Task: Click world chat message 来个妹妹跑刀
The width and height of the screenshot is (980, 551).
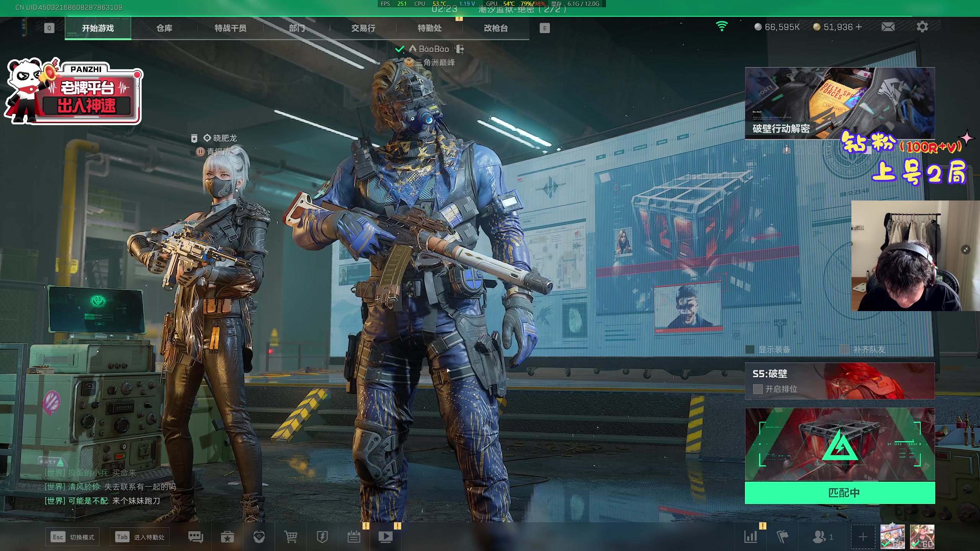Action: coord(136,500)
